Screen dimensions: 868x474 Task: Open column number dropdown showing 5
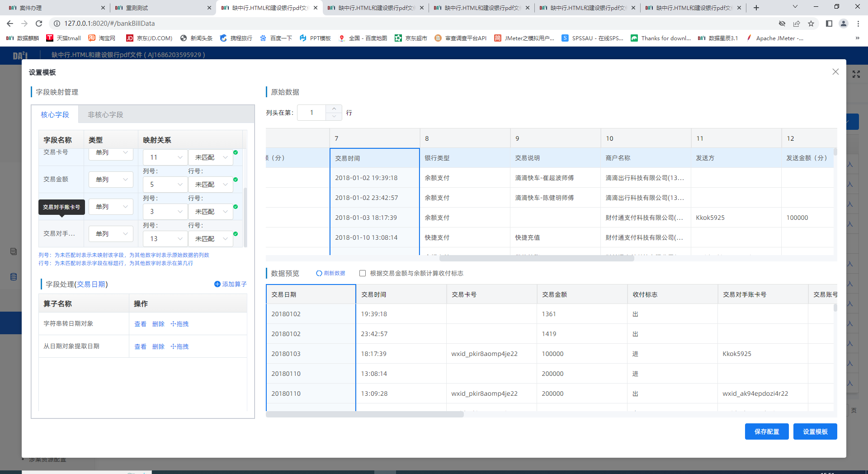point(165,185)
